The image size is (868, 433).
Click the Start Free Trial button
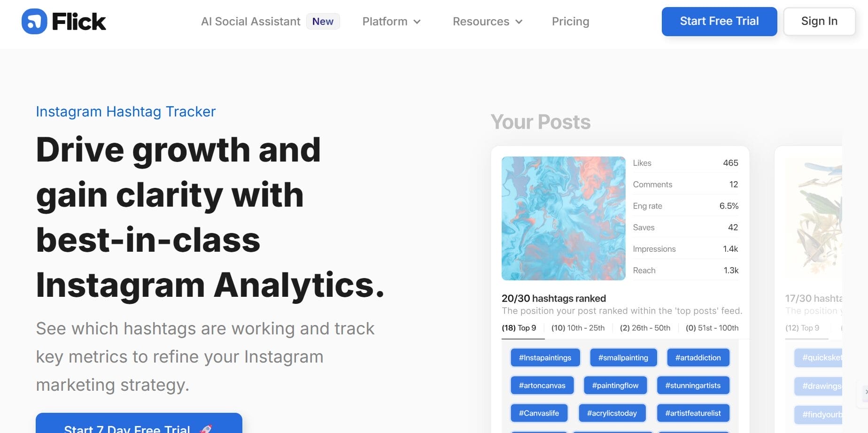[719, 22]
